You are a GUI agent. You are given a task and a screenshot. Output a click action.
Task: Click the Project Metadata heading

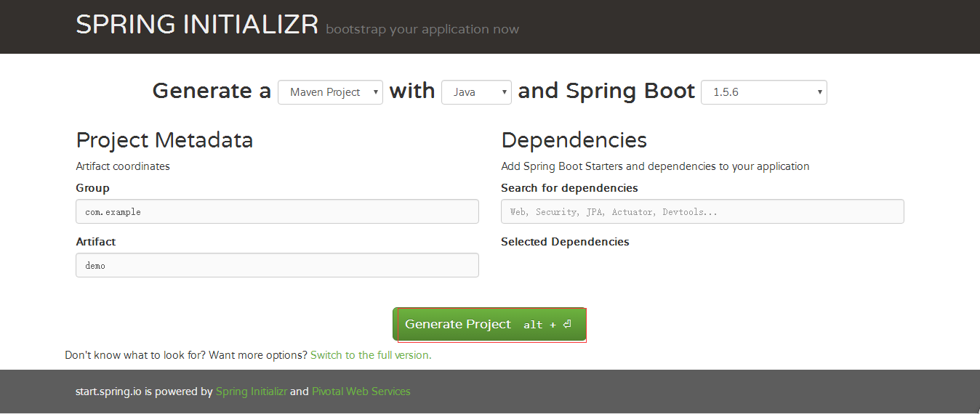pyautogui.click(x=164, y=139)
